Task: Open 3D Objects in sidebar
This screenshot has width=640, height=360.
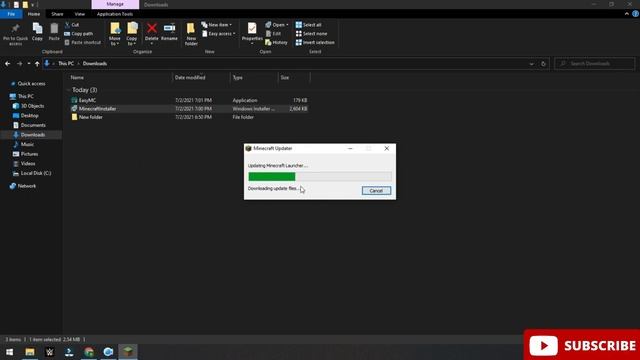Action: coord(29,106)
